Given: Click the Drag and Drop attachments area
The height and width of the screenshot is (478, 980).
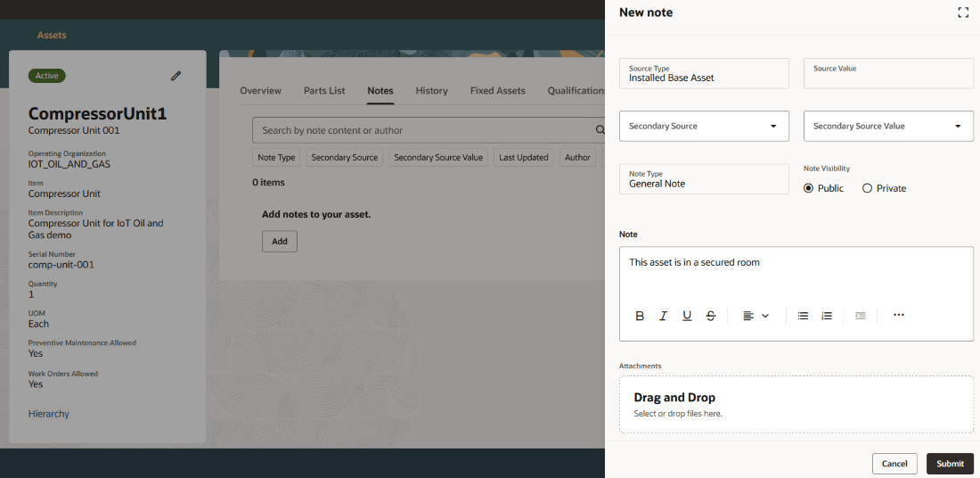Looking at the screenshot, I should [x=796, y=404].
